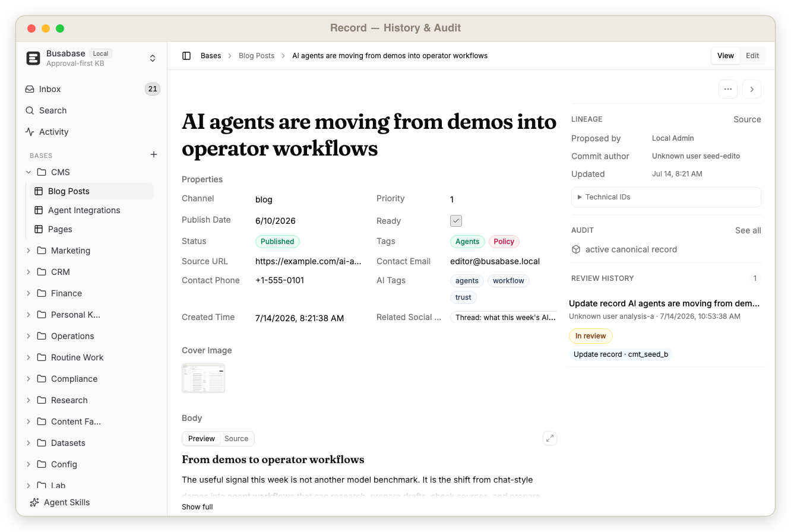The height and width of the screenshot is (532, 791).
Task: Click the Operations folder icon
Action: (42, 336)
